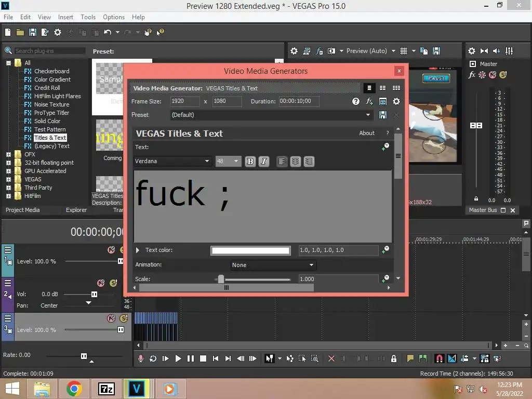Click the Search plug-ins field
532x399 pixels.
tap(50, 51)
